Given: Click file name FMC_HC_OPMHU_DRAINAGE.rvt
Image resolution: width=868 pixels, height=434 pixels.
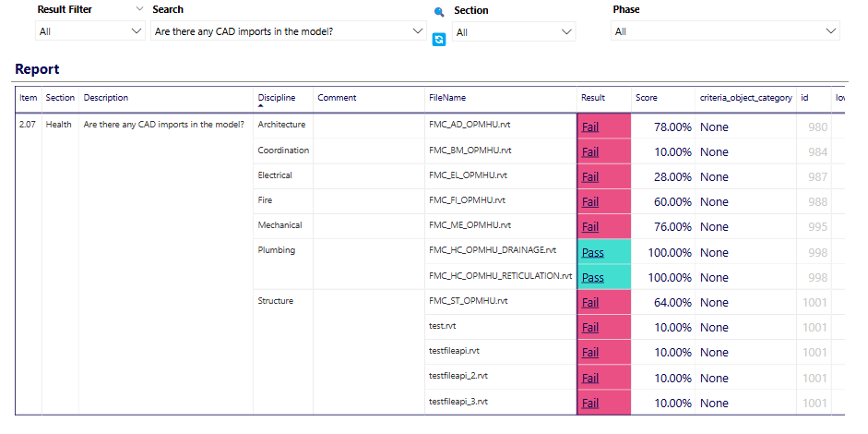Looking at the screenshot, I should pyautogui.click(x=493, y=250).
